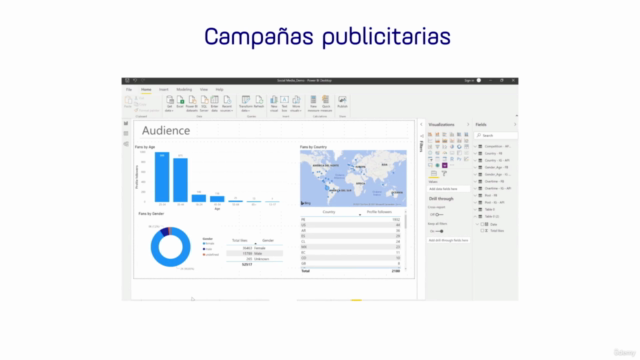Screen dimensions: 640x360
Task: Expand the Competition table in Fields
Action: [475, 146]
